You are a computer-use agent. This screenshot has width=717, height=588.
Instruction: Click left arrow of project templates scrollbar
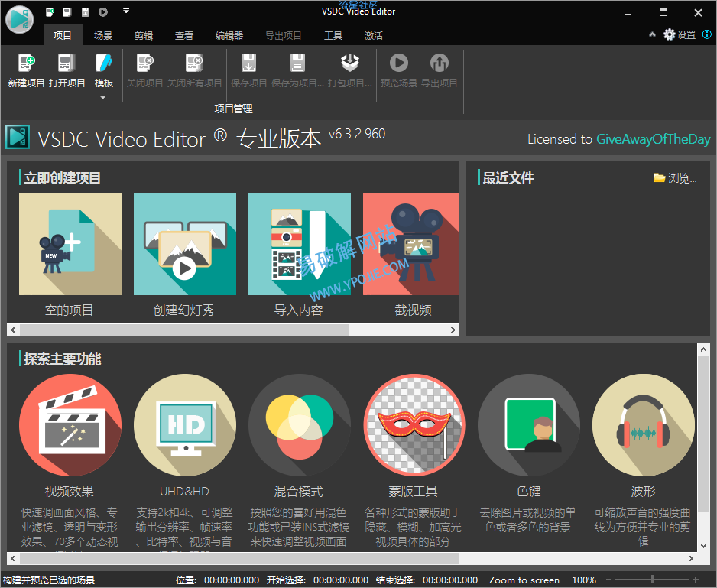click(13, 330)
